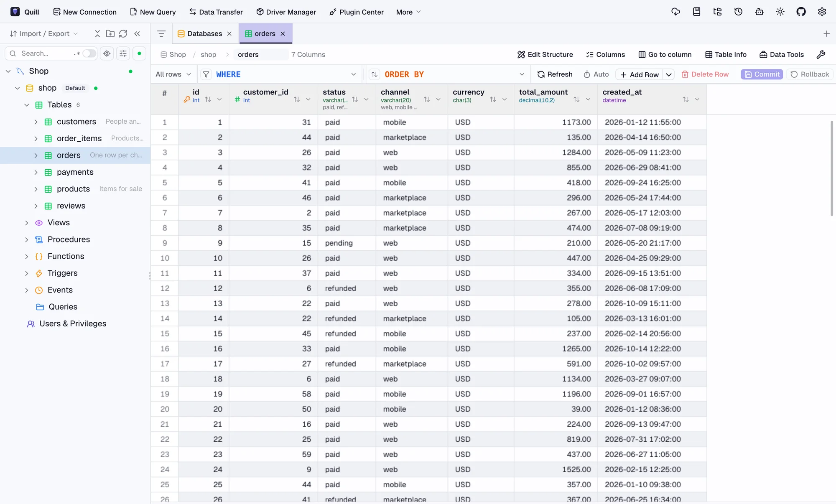Open the GitHub icon in top bar
The image size is (836, 504).
(801, 12)
